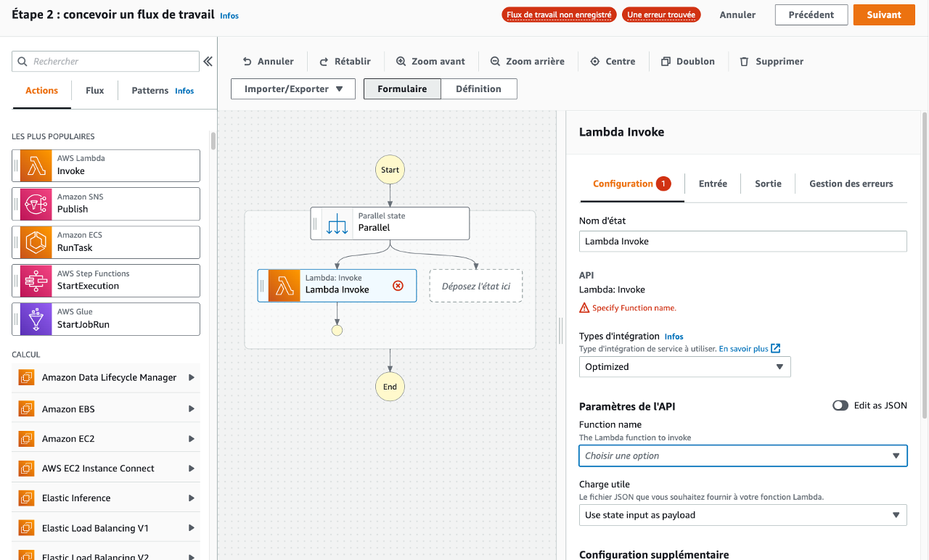Click the AWS Glue StartJobRun icon
Viewport: 929px width, 560px height.
point(36,319)
